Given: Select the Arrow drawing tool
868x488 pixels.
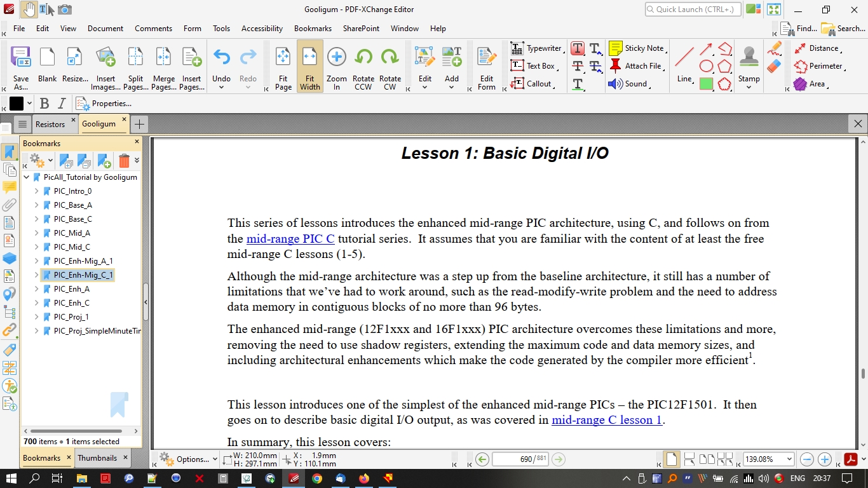Looking at the screenshot, I should coord(706,49).
